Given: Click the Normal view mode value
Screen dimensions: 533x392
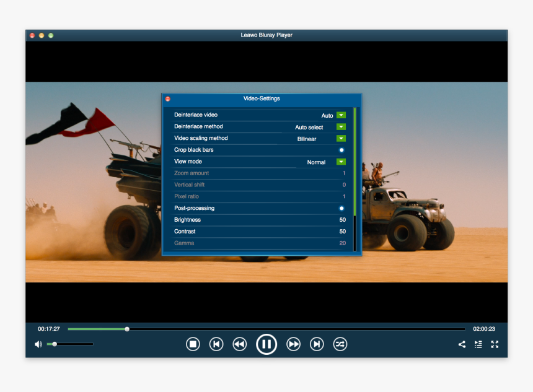Looking at the screenshot, I should coord(316,162).
